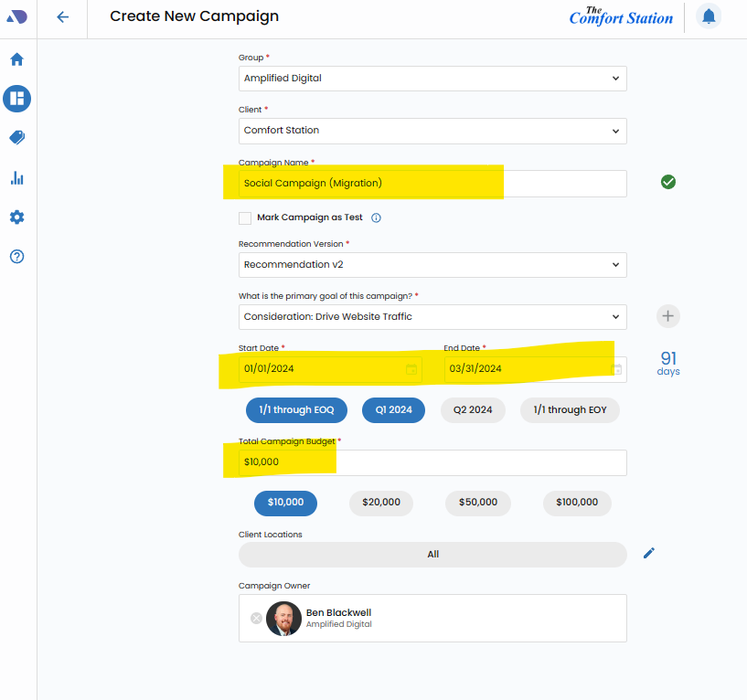The image size is (747, 700).
Task: Click the Campaign Name input field
Action: pos(432,184)
